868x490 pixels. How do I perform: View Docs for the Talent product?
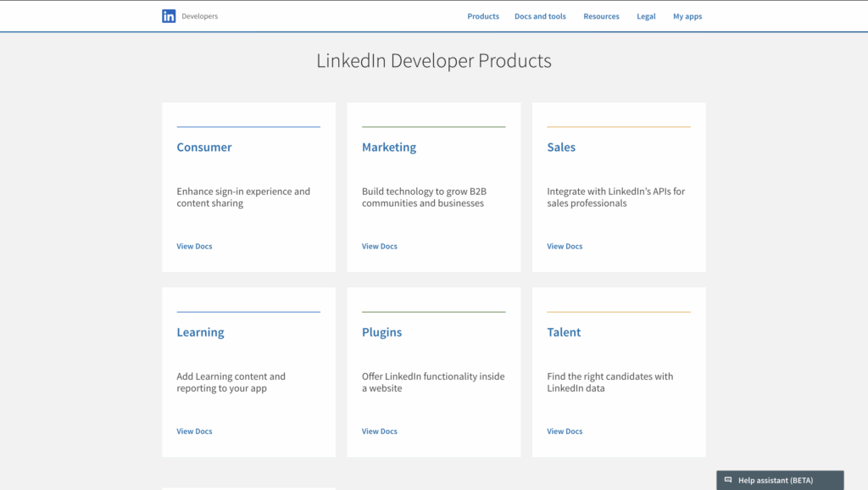tap(564, 431)
